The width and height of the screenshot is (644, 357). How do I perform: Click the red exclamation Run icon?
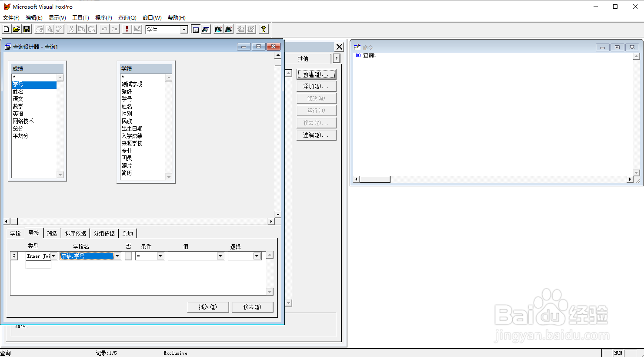[127, 29]
